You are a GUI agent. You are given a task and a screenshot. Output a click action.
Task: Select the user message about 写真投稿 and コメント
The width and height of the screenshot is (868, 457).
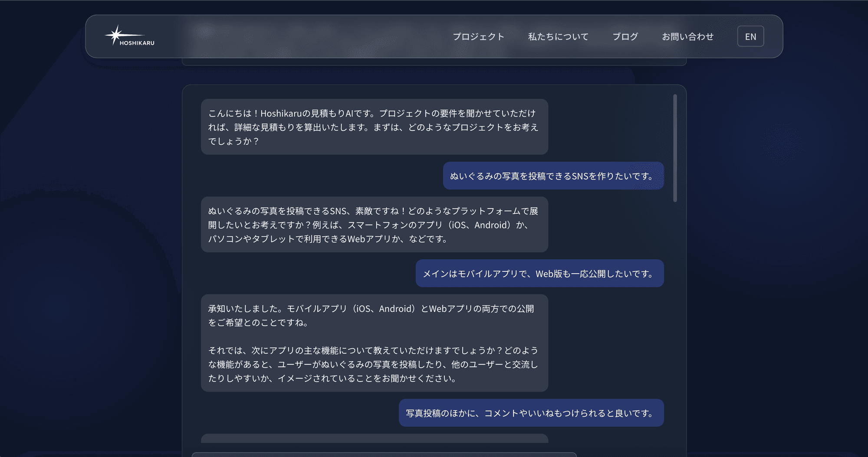531,413
